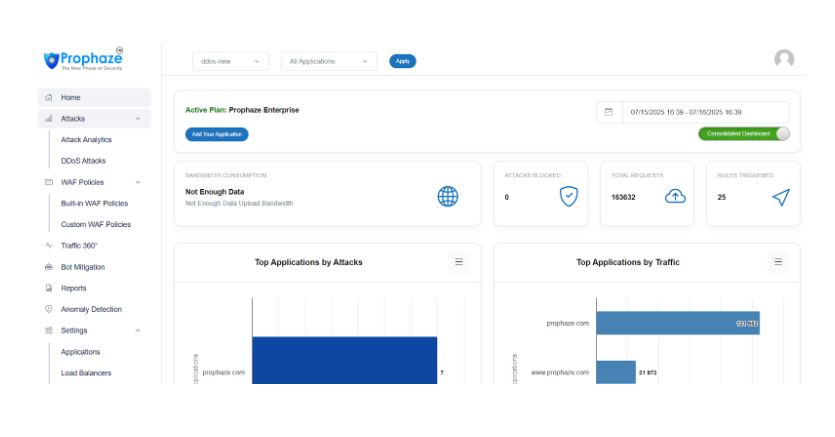Click the Total Requests cloud upload icon
This screenshot has width=835, height=437.
(676, 196)
